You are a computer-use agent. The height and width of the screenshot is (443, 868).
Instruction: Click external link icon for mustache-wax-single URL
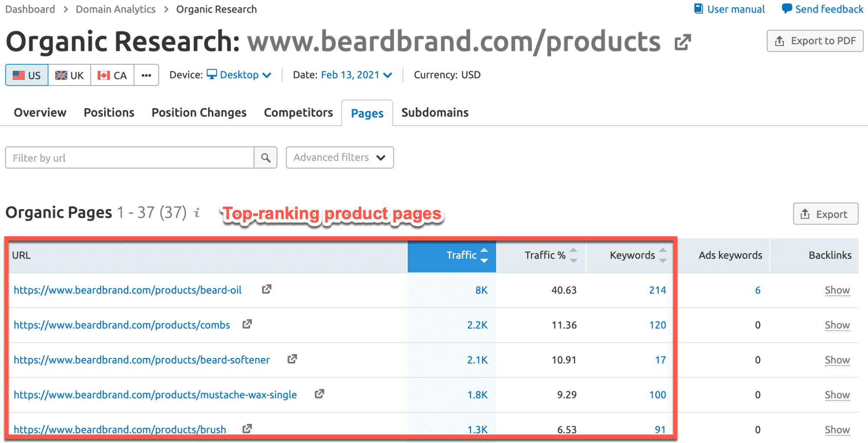pyautogui.click(x=320, y=394)
